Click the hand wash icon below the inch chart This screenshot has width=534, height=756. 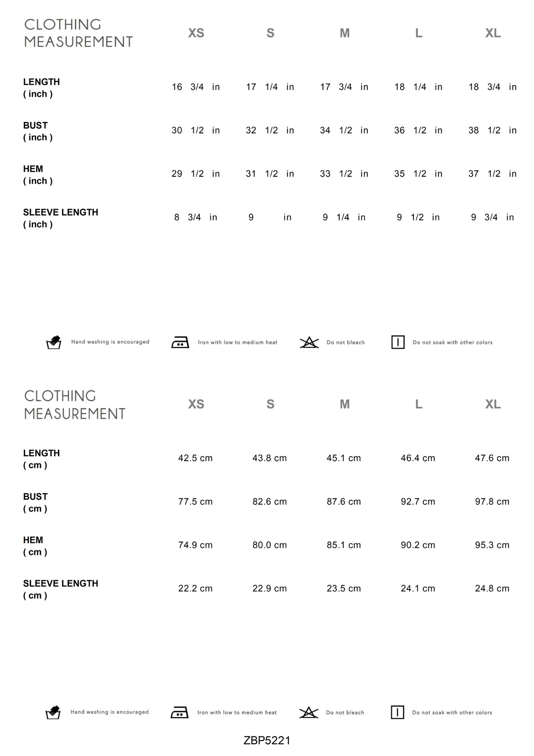(54, 342)
